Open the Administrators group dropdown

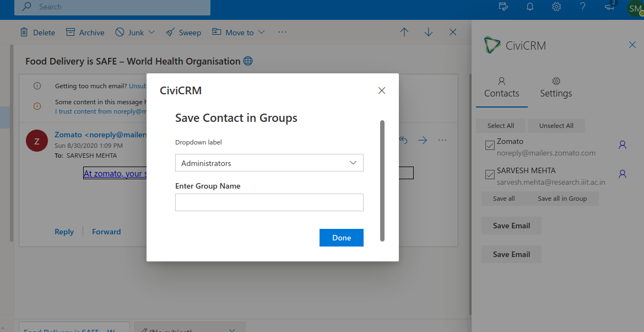(269, 163)
